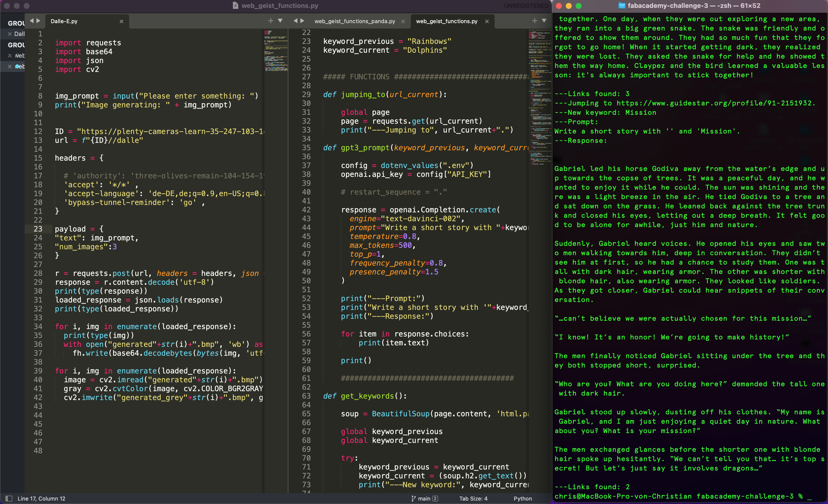Open the Tab Size: 4 menu
828x504 pixels.
(x=473, y=499)
